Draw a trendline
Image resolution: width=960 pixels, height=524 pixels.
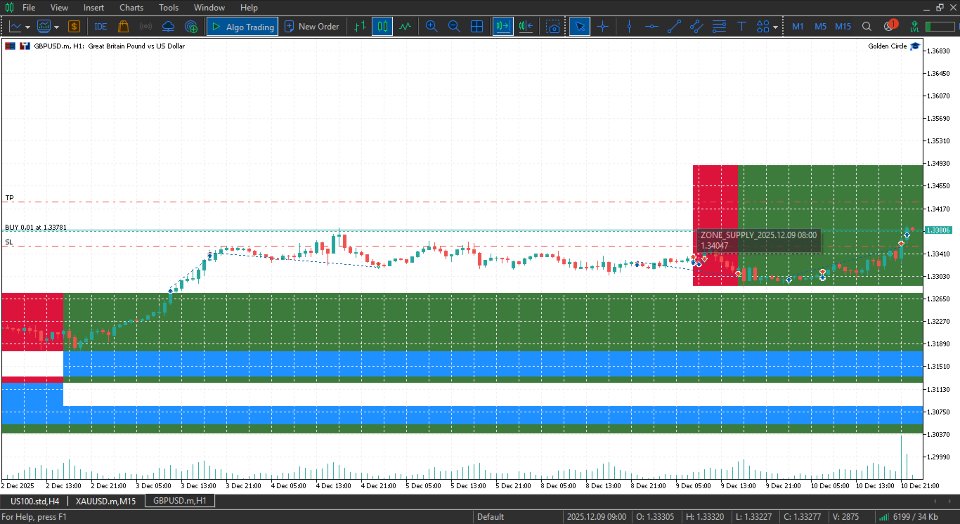(x=674, y=26)
